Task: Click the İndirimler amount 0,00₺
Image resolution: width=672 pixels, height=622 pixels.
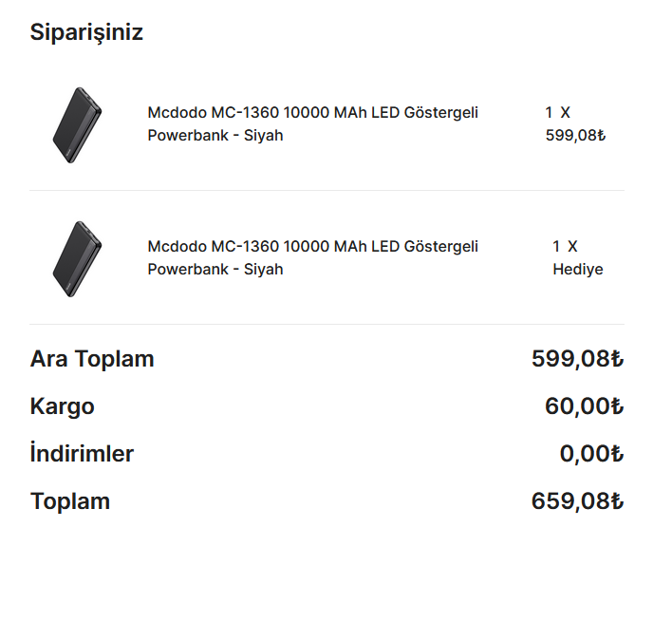Action: (x=590, y=455)
